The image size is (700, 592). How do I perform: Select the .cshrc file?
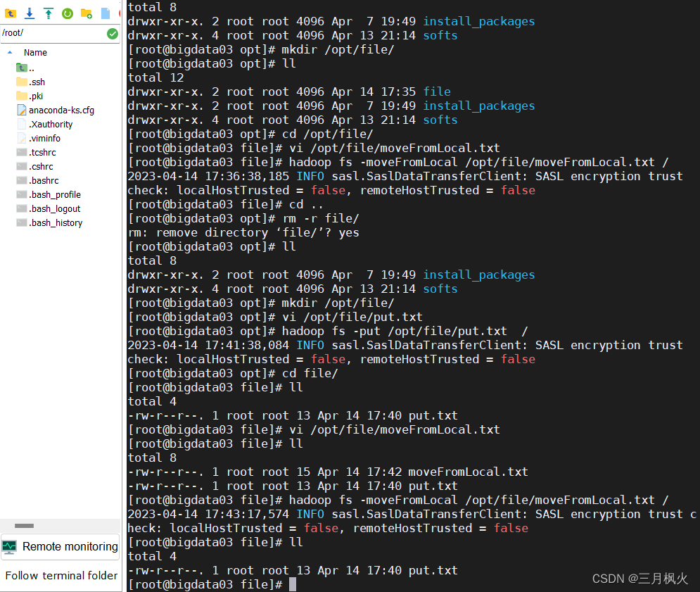click(x=34, y=167)
